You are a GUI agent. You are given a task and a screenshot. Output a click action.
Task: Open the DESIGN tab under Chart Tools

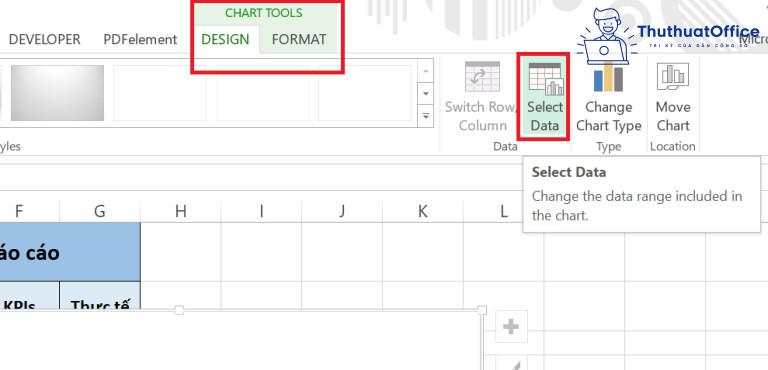(x=225, y=40)
